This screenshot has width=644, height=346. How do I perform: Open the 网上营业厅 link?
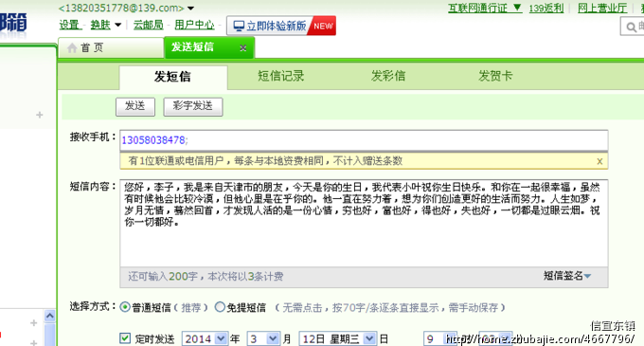click(602, 8)
